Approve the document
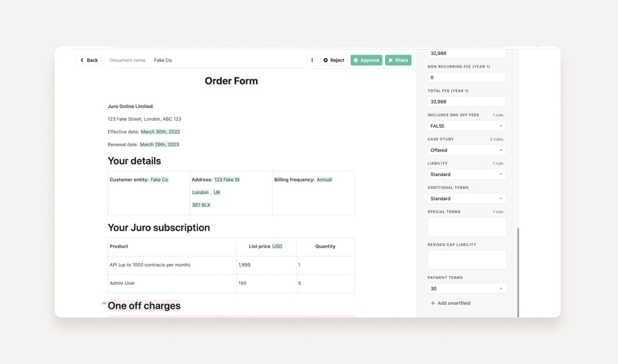The height and width of the screenshot is (364, 618). tap(366, 61)
